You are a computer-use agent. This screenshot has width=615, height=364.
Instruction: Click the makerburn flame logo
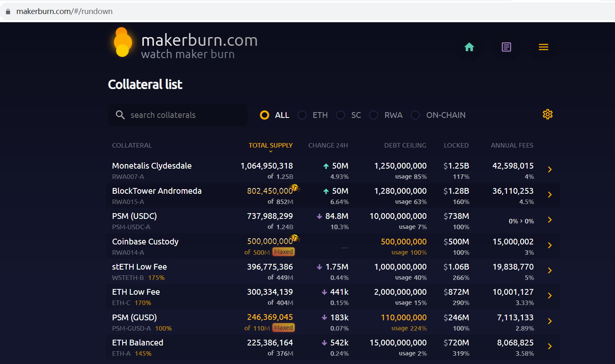pos(123,42)
